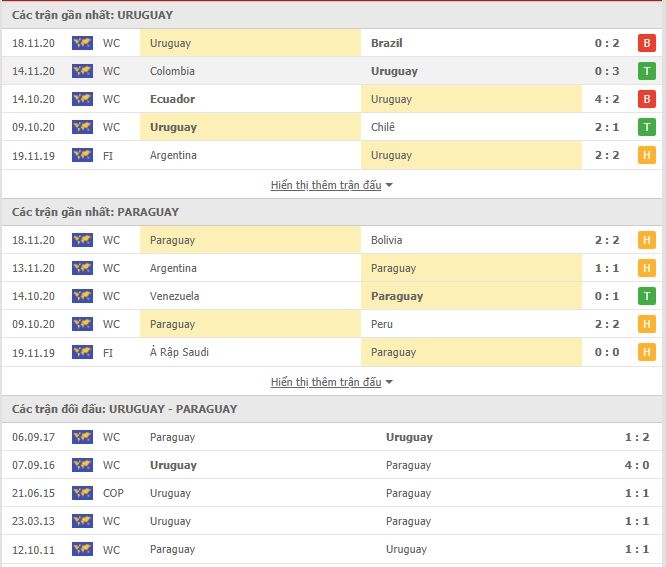Expand more Paraguay matches via Hiển thị thêm trận đấu
Viewport: 666px width, 567px height.
[326, 382]
